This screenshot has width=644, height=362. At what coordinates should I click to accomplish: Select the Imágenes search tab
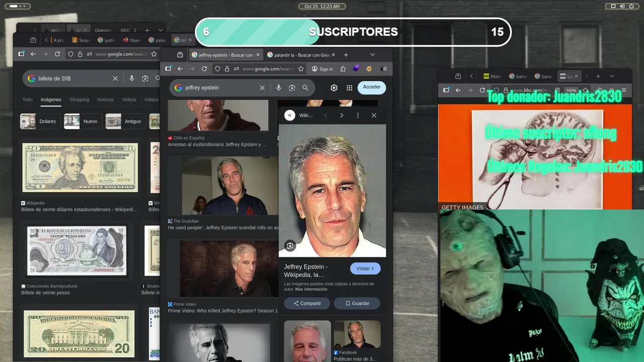(51, 100)
